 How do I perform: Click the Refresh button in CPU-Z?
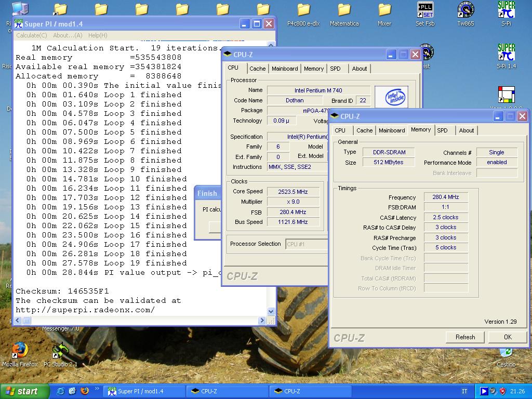coord(465,337)
